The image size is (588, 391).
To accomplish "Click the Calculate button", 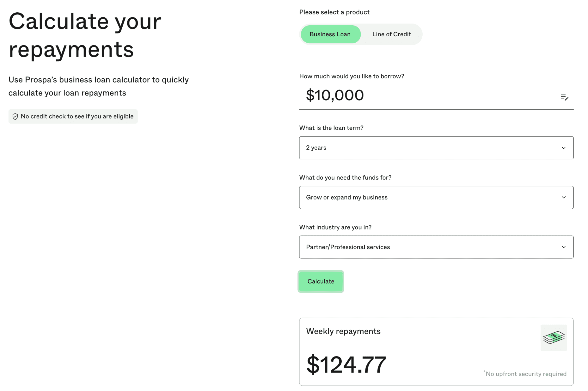I will (321, 282).
